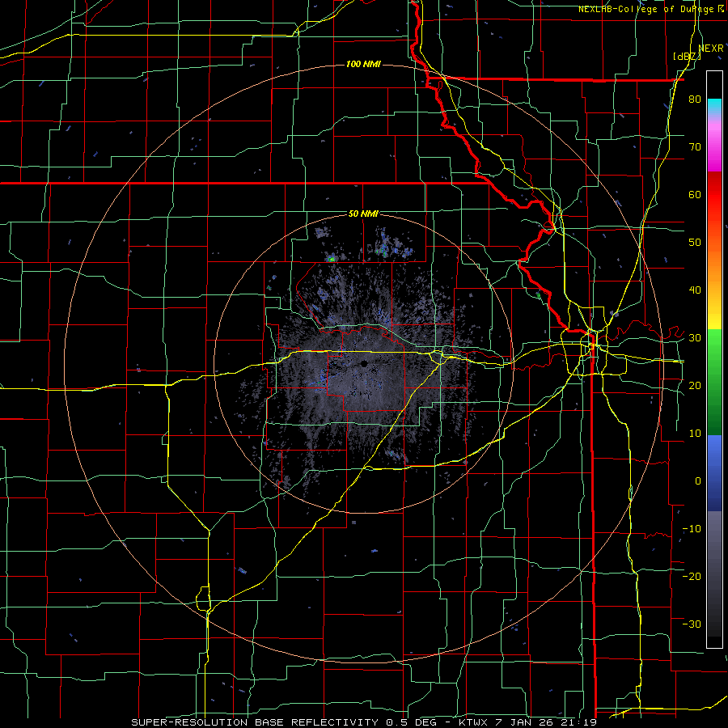The image size is (728, 728).
Task: Click the NEXR label above the legend
Action: coord(710,49)
